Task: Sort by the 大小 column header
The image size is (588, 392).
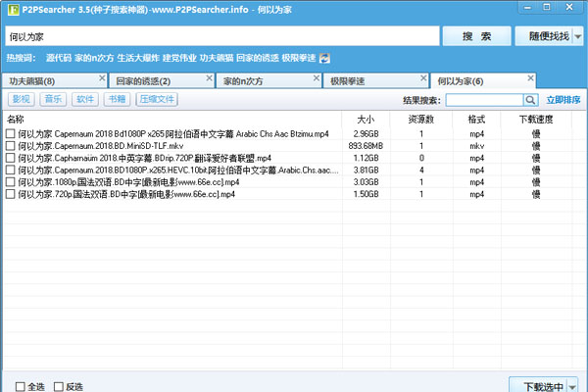Action: (366, 119)
